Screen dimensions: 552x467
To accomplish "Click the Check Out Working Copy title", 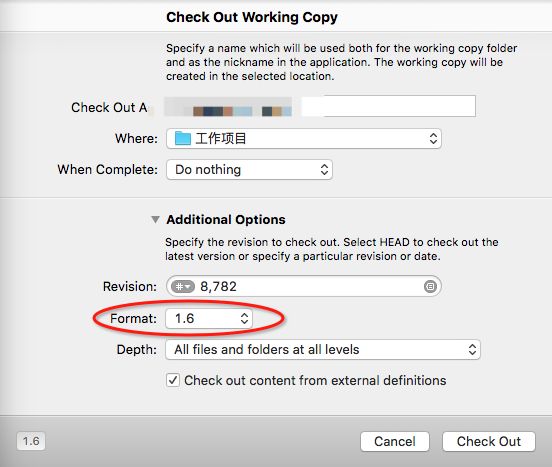I will pyautogui.click(x=252, y=17).
